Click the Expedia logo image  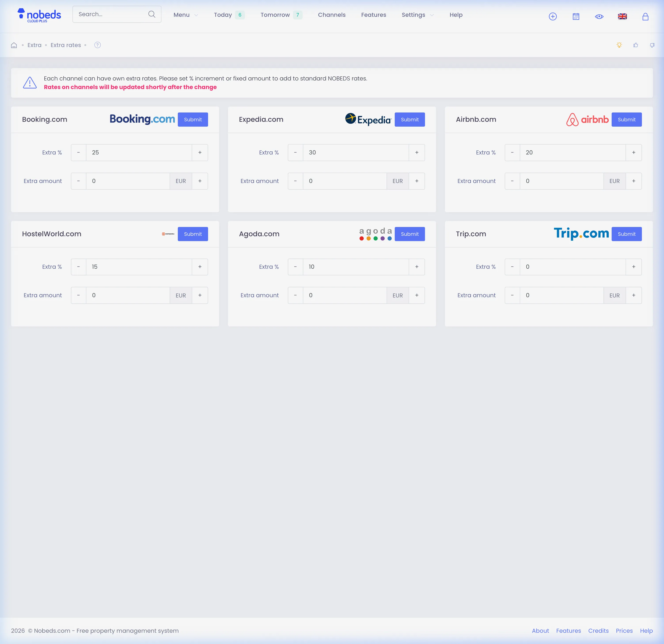tap(368, 119)
